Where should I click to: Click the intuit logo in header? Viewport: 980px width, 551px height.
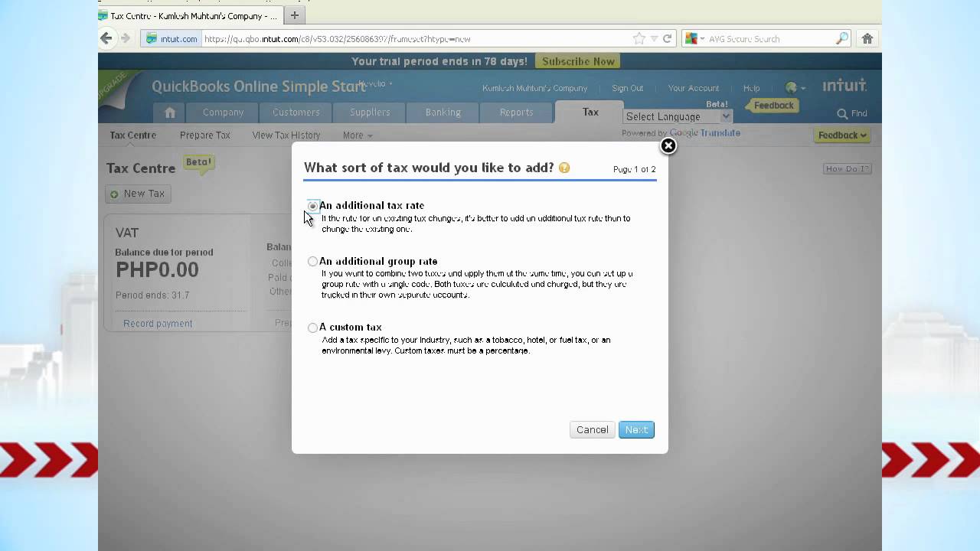click(x=844, y=86)
